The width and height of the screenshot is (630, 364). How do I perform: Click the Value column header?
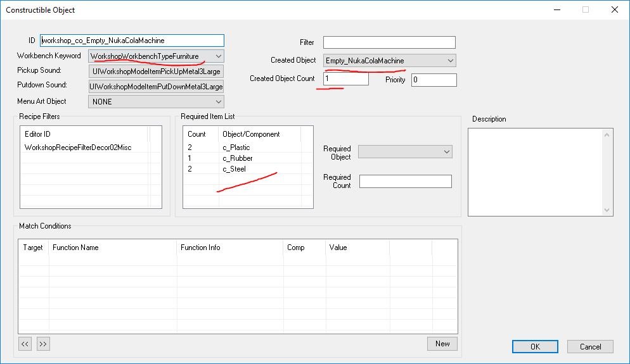click(x=357, y=248)
